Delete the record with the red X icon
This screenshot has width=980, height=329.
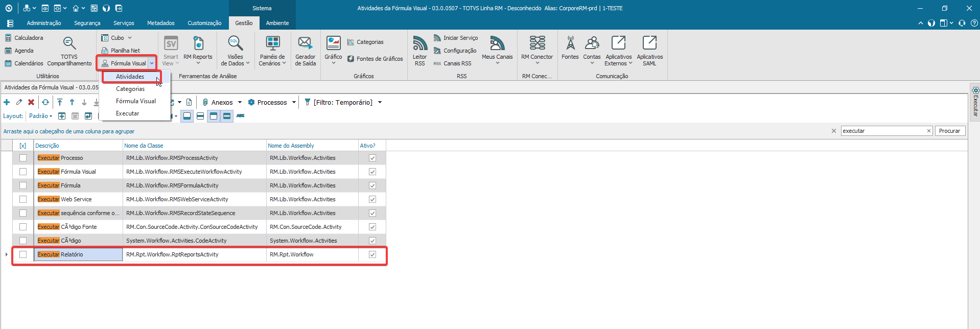pos(31,102)
